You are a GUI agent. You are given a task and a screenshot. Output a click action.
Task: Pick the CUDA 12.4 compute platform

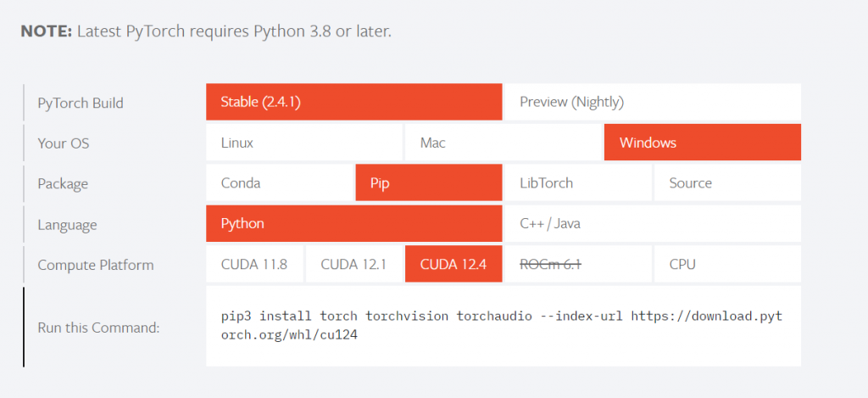point(453,264)
